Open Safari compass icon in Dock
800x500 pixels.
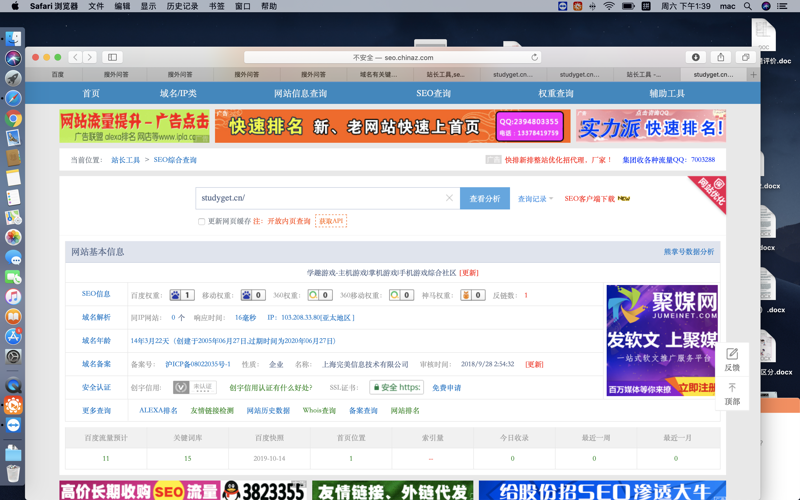pos(13,97)
